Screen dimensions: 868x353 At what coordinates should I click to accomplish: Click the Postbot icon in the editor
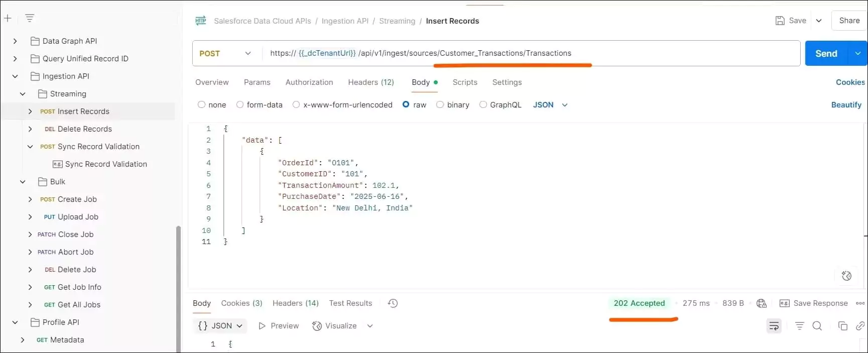coord(846,275)
